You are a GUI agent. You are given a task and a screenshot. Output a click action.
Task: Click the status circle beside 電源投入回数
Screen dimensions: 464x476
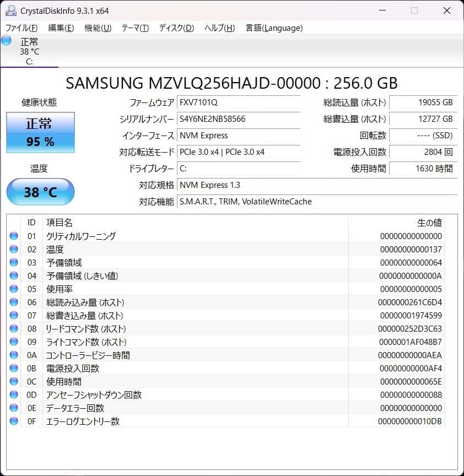[x=14, y=368]
